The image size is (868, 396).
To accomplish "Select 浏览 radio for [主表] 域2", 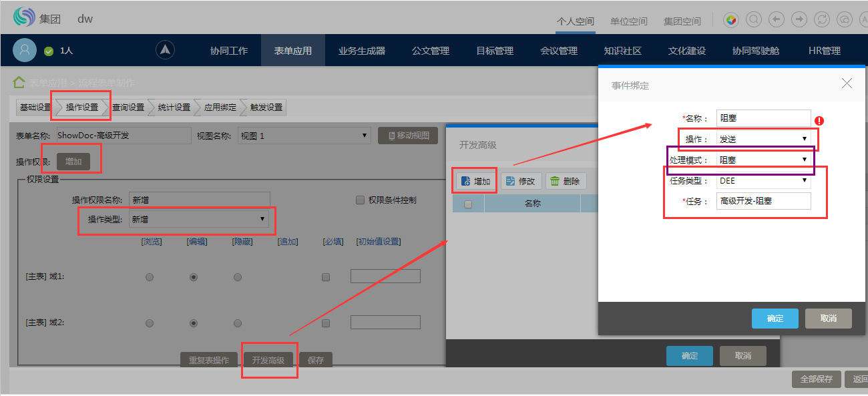I will 150,323.
